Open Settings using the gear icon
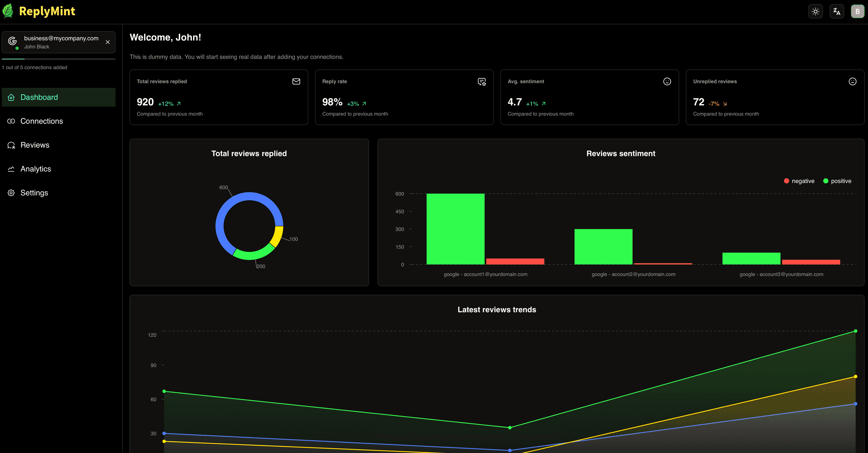 pyautogui.click(x=11, y=192)
